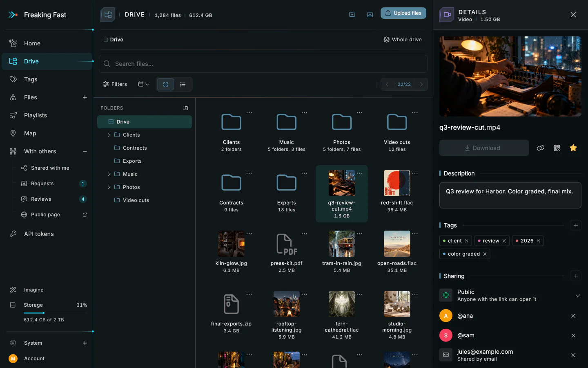The image size is (588, 368).
Task: Toggle Whole drive search scope
Action: (403, 40)
